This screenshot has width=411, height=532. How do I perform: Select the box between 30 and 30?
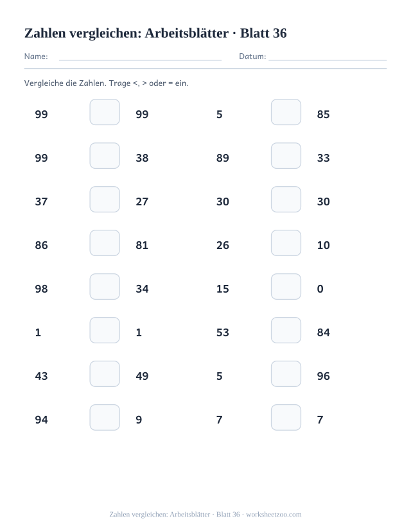click(286, 199)
